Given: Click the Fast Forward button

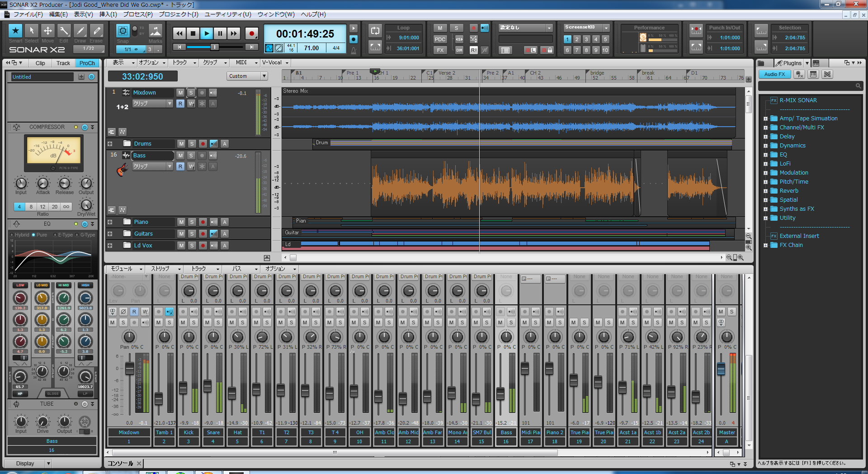Looking at the screenshot, I should 234,33.
